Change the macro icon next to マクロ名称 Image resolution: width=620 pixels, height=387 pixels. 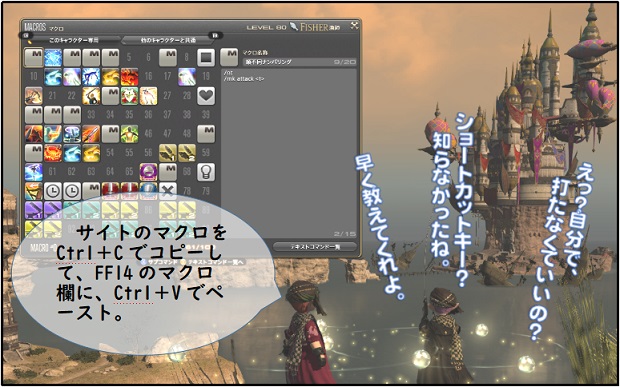pos(229,57)
